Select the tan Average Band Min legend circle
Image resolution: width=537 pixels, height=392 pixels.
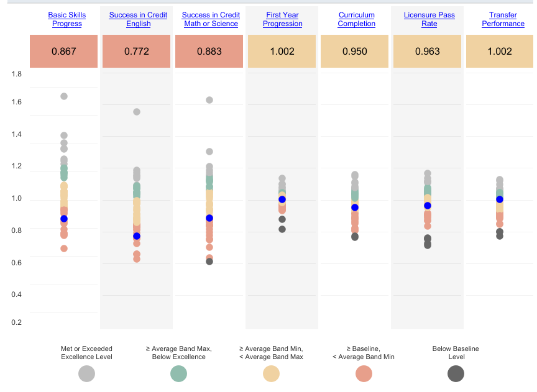(271, 373)
